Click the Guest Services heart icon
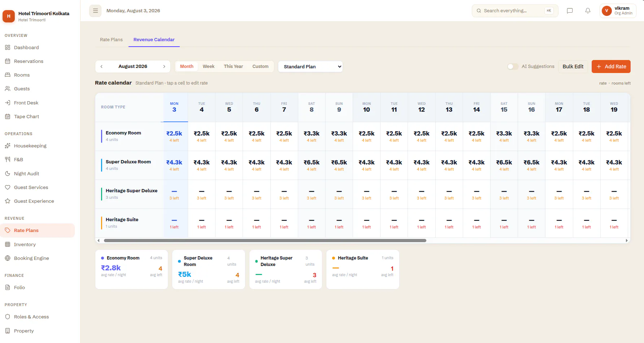The width and height of the screenshot is (644, 343). coord(8,187)
